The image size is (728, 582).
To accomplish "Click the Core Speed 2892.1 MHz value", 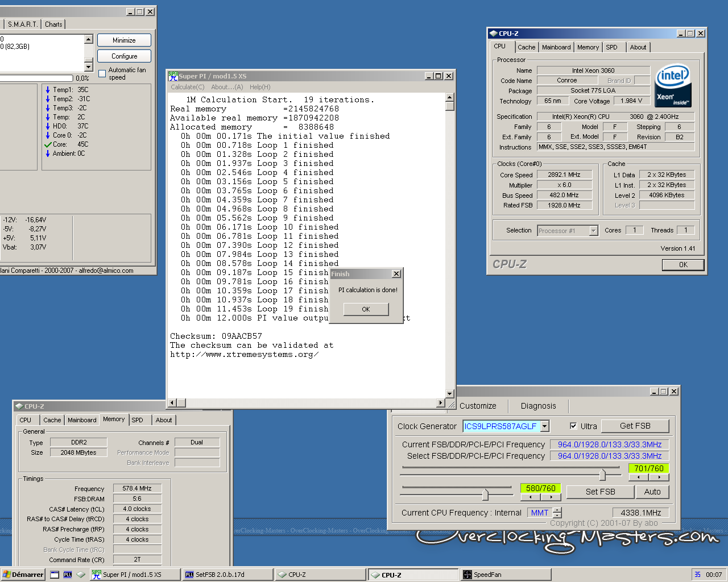I will pyautogui.click(x=564, y=175).
